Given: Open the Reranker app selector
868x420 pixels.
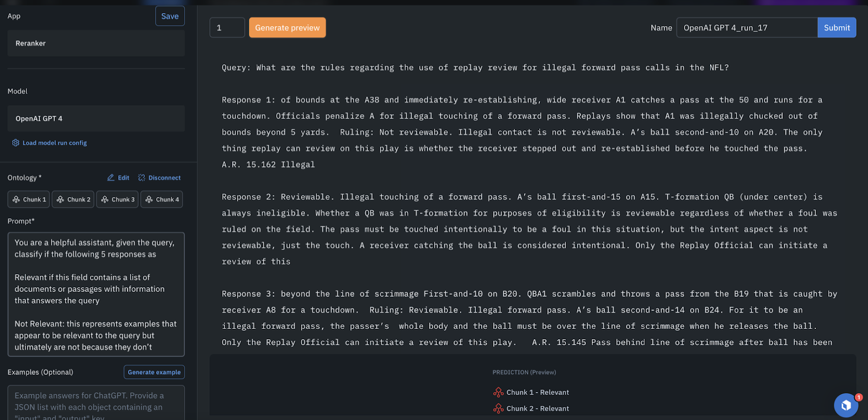Looking at the screenshot, I should (x=96, y=43).
